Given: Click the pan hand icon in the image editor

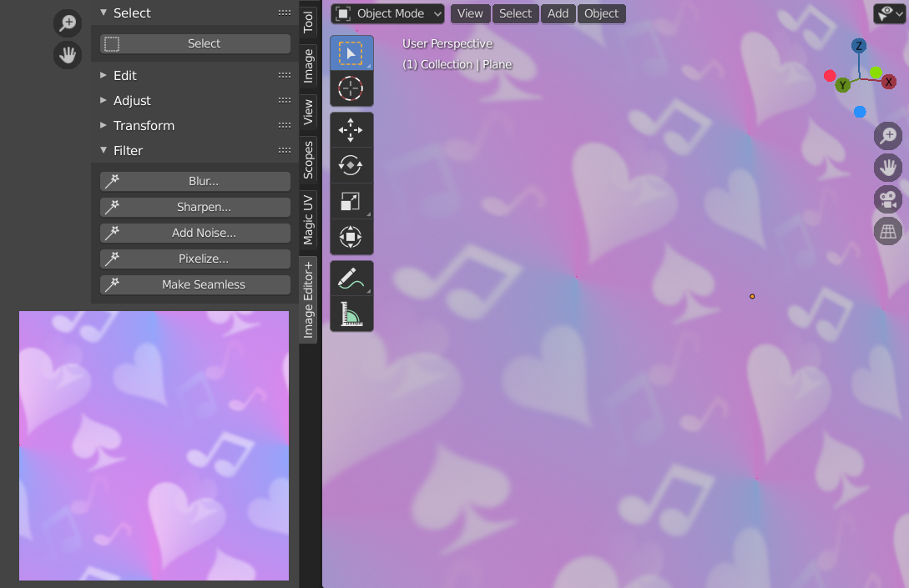Looking at the screenshot, I should coord(68,55).
